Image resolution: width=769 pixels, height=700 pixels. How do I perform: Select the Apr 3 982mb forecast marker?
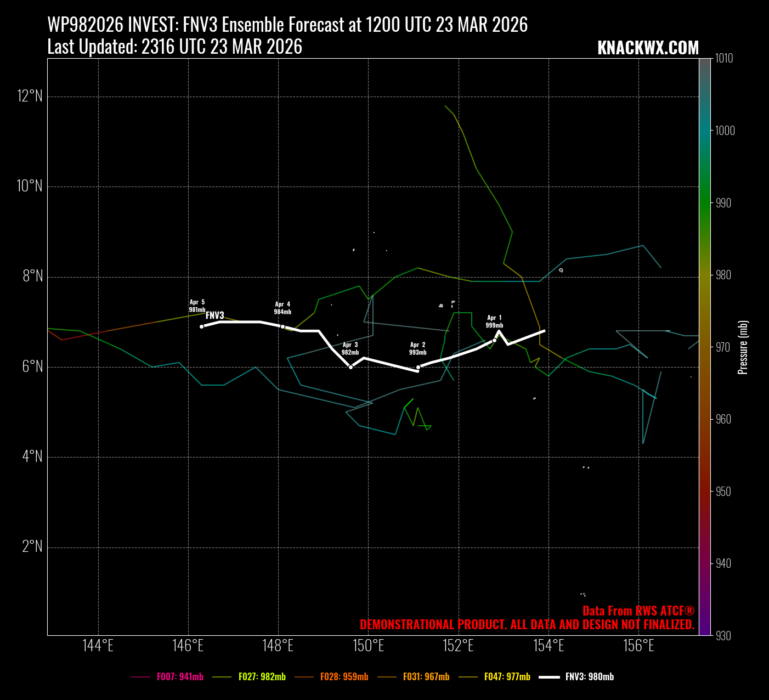coord(350,366)
